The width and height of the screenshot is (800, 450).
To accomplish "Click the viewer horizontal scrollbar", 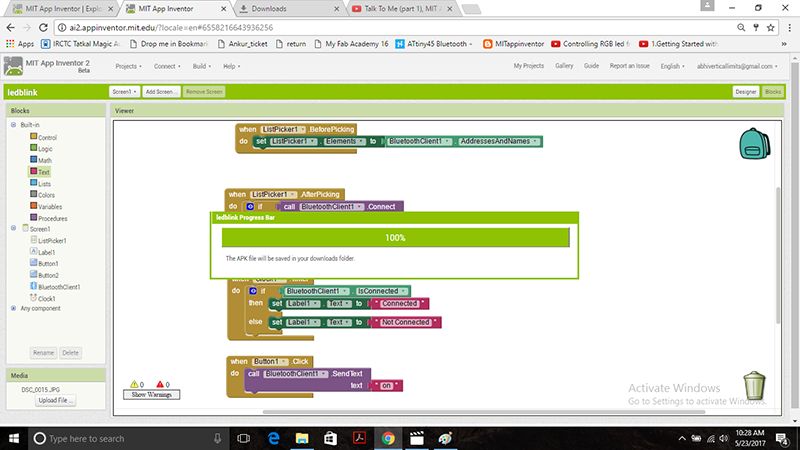I will coord(484,412).
